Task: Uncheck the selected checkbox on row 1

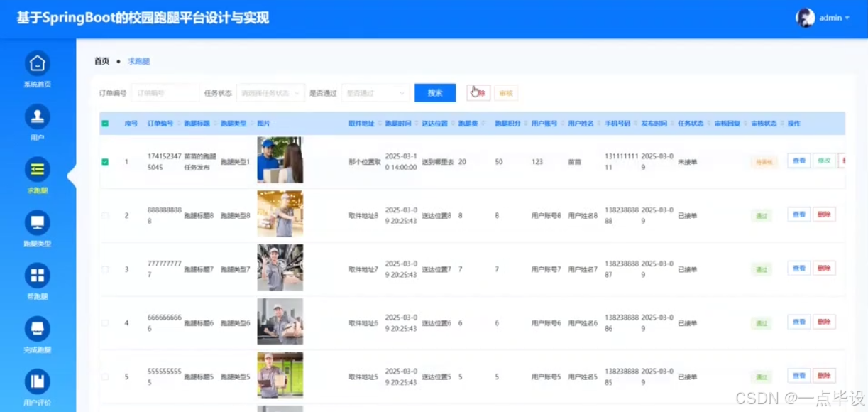Action: (x=105, y=161)
